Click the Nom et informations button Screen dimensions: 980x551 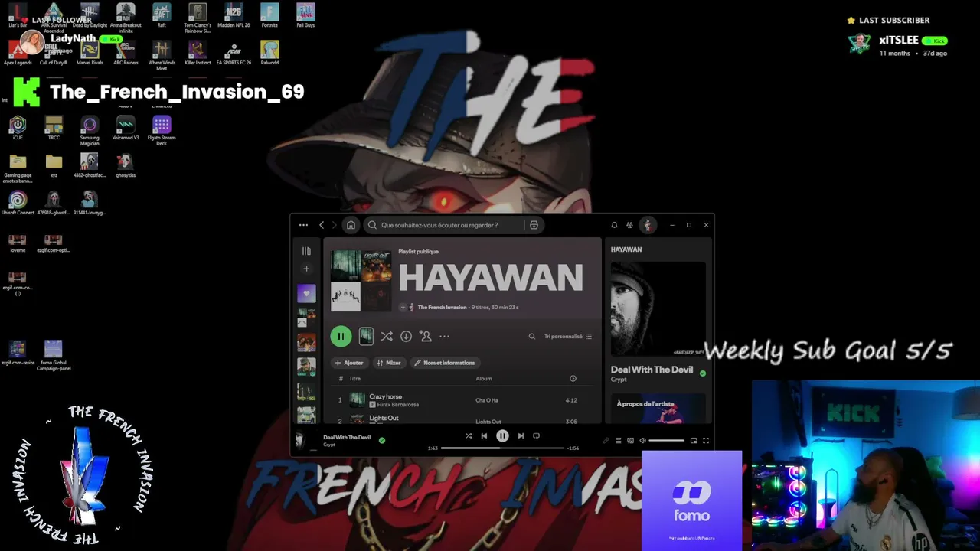[445, 363]
